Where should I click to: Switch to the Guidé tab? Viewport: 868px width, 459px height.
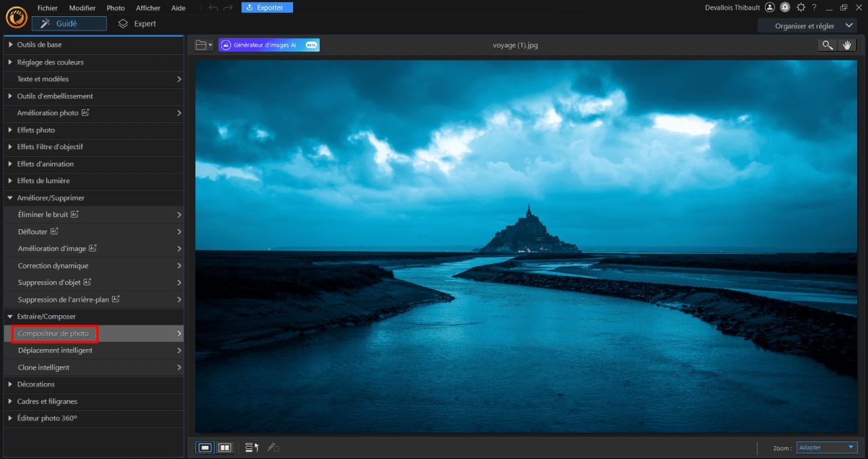(x=68, y=22)
